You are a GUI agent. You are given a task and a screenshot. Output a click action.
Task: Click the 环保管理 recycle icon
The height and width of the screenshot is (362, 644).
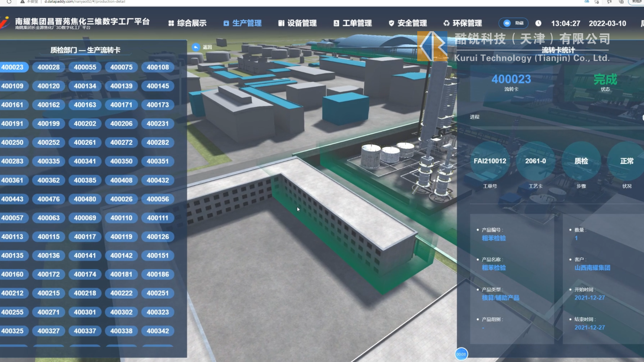click(446, 23)
